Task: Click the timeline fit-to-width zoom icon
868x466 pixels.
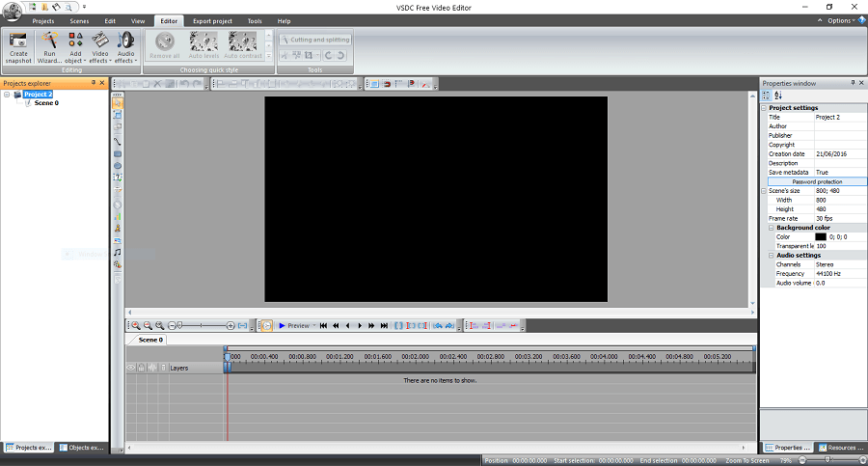Action: 242,326
